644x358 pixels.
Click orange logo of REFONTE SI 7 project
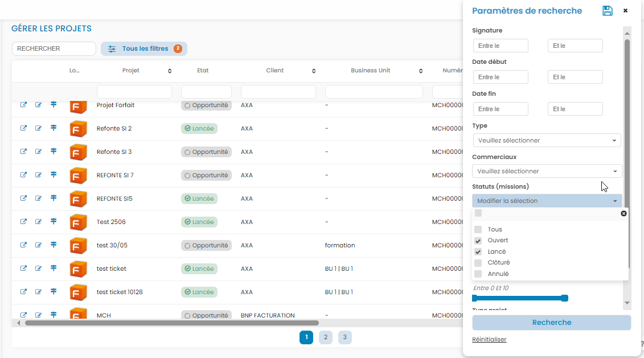coord(78,176)
